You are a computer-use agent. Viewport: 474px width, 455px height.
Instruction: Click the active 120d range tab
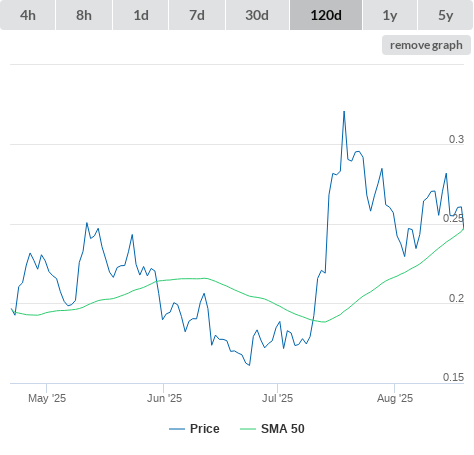(x=326, y=15)
